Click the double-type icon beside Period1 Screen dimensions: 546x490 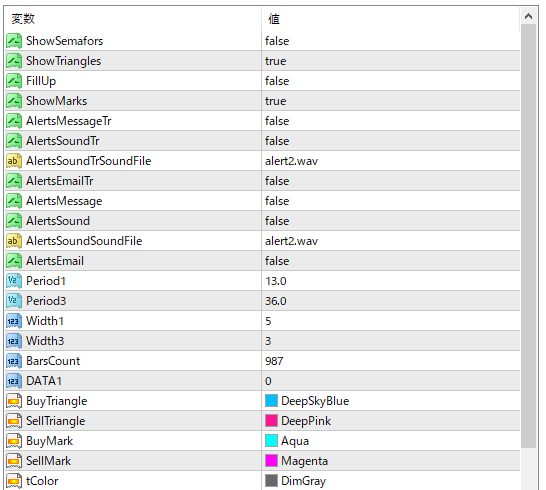[x=14, y=281]
